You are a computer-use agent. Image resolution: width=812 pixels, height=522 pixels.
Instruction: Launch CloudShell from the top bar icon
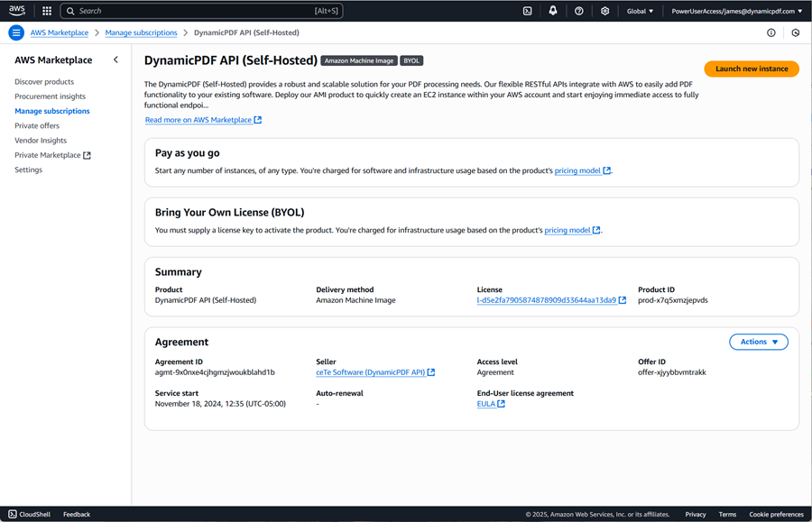527,11
